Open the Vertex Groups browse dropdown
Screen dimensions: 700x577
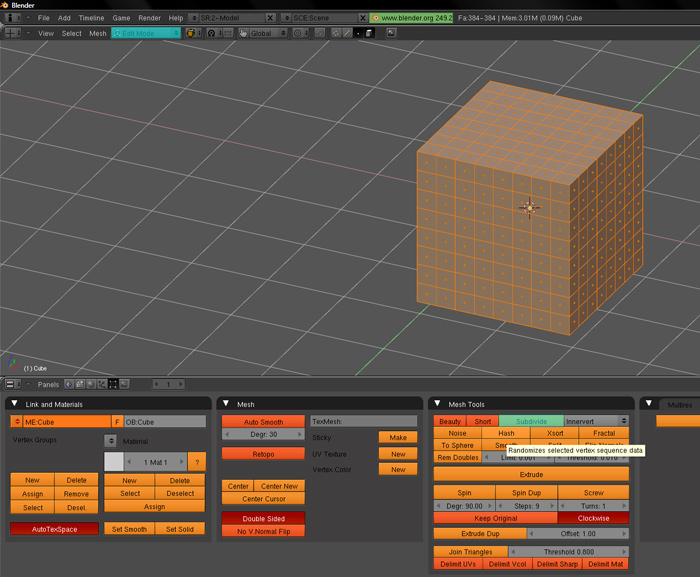tap(110, 440)
